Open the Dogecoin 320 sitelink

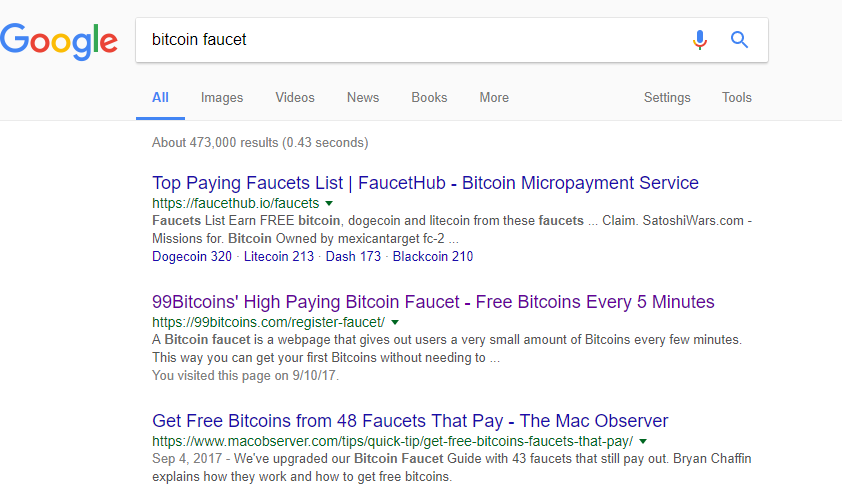point(192,257)
